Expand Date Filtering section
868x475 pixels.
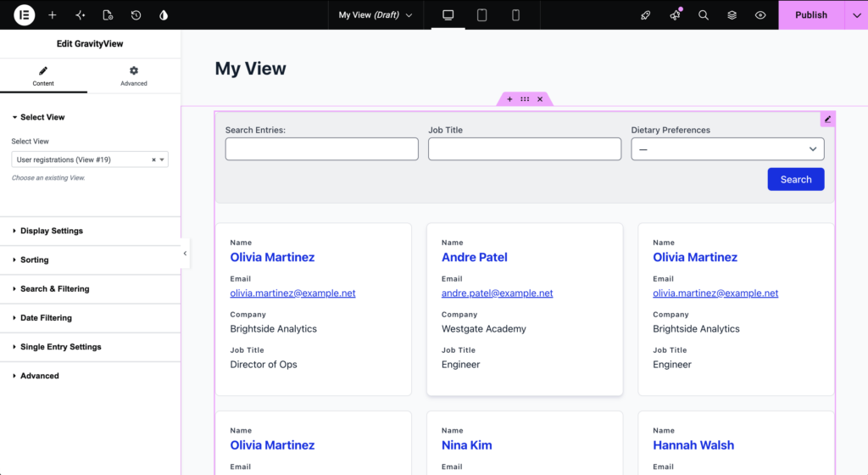point(90,318)
